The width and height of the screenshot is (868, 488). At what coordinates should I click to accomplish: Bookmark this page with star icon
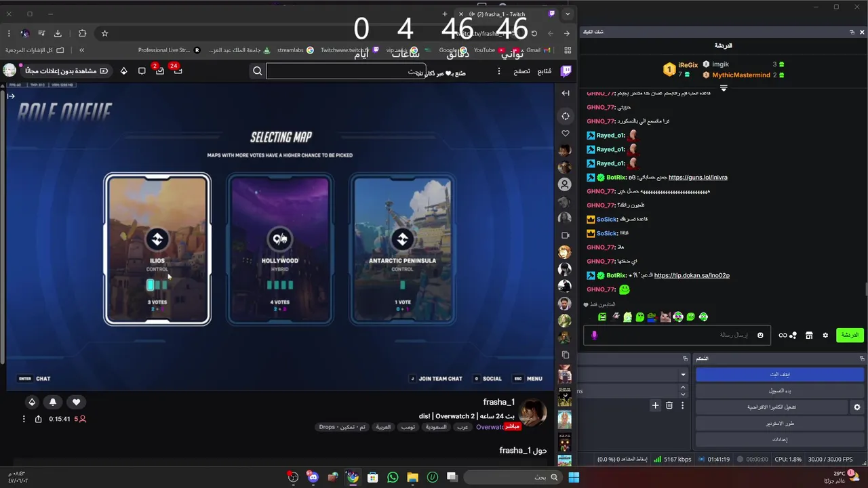pos(104,33)
